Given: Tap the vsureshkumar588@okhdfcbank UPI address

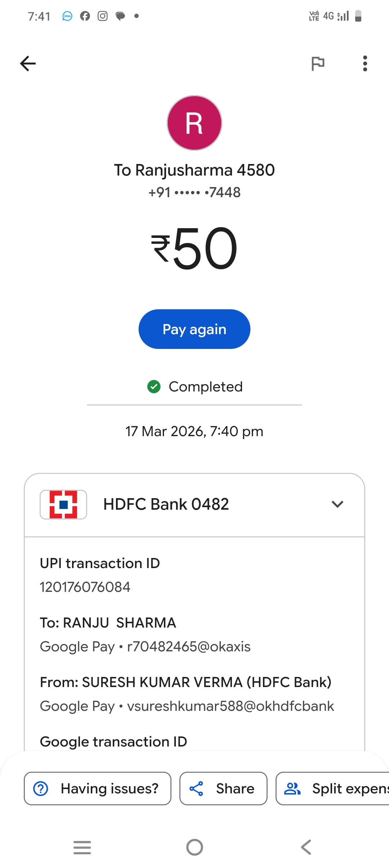Looking at the screenshot, I should 231,706.
